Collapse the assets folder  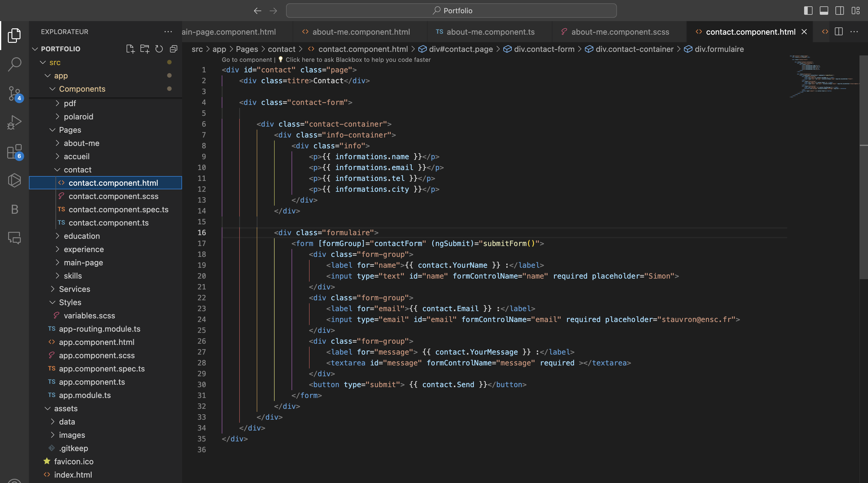pos(48,409)
